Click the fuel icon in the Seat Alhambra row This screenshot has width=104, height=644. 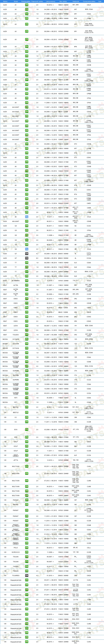click(x=27, y=281)
